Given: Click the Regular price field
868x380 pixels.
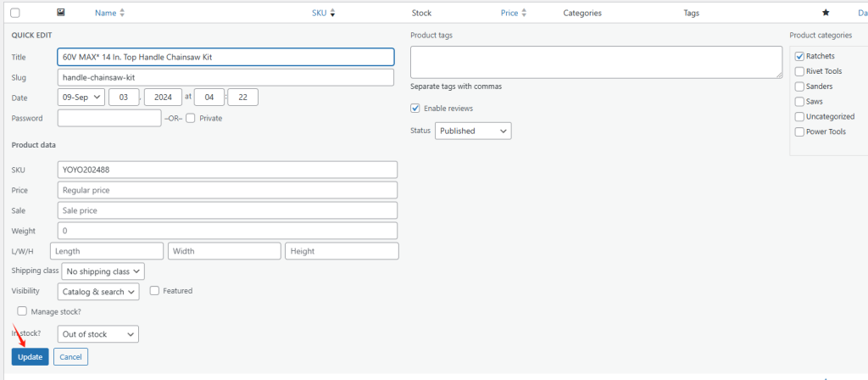Looking at the screenshot, I should click(x=227, y=190).
